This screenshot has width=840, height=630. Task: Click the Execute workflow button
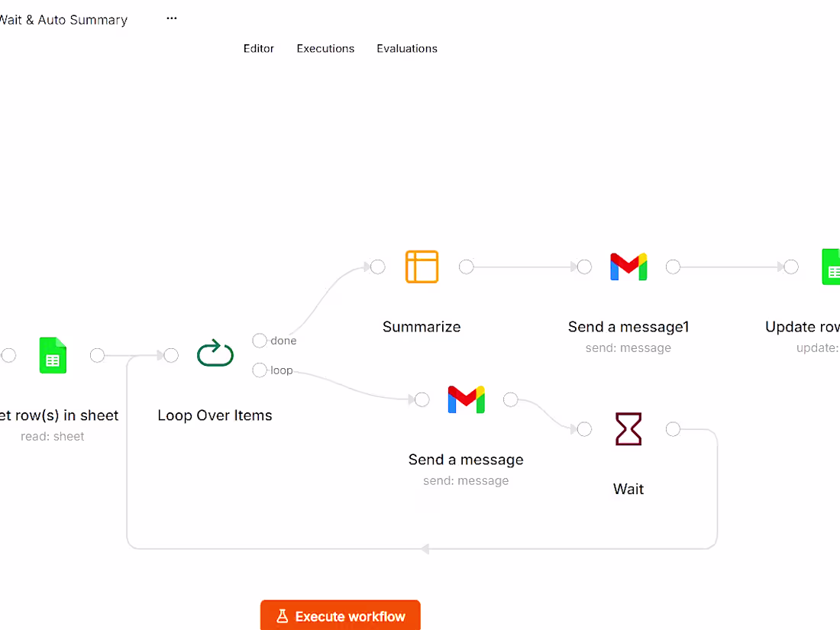340,615
